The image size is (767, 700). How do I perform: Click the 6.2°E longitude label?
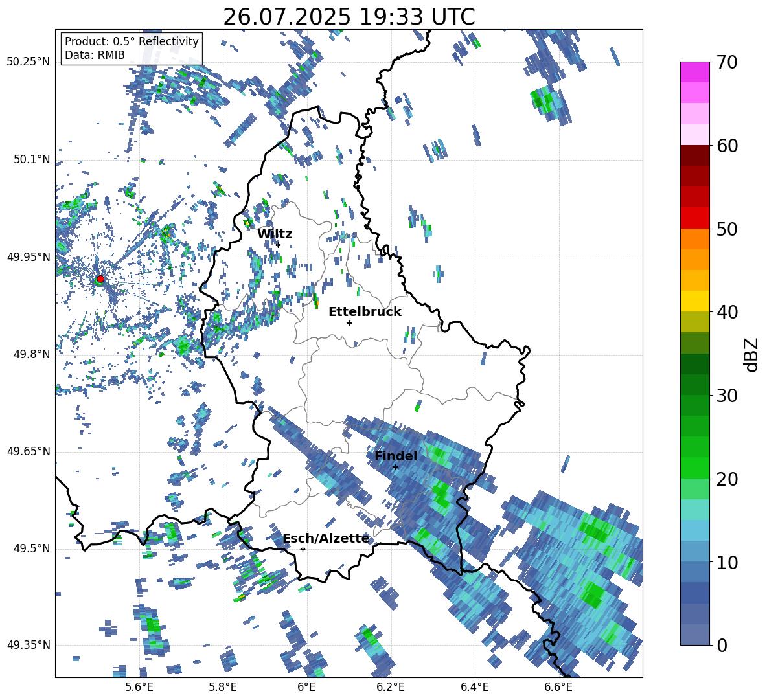(391, 687)
